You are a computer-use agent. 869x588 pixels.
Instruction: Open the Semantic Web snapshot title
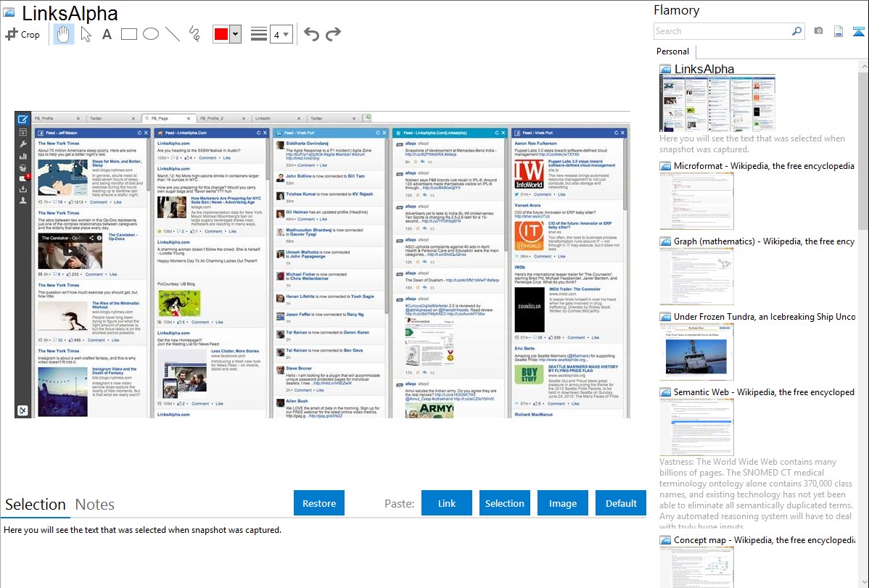[764, 392]
